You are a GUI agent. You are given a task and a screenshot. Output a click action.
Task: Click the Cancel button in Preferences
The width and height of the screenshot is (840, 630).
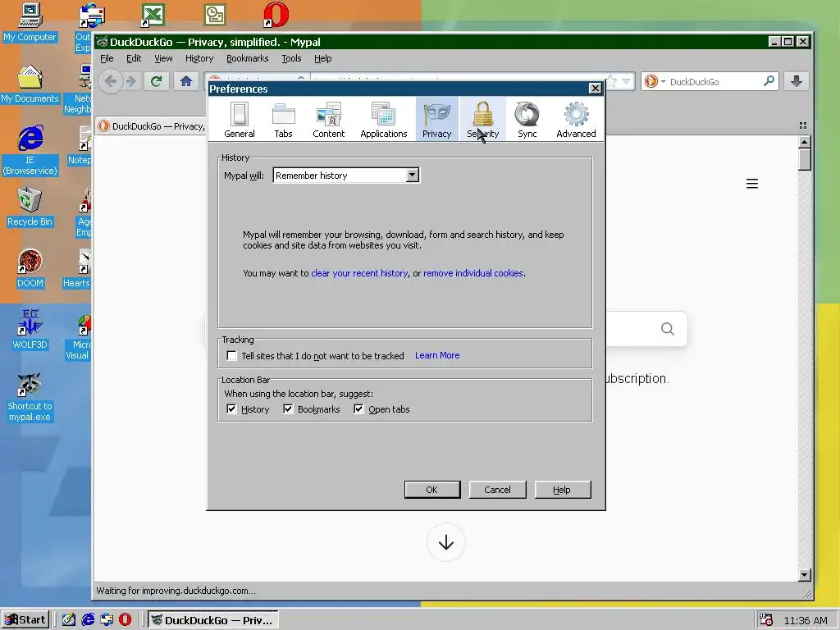point(497,490)
